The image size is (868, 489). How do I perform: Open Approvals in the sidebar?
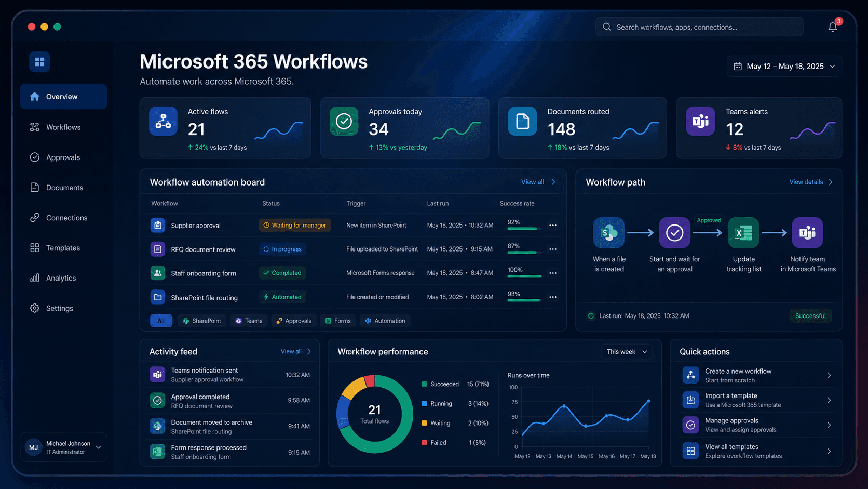pos(63,157)
